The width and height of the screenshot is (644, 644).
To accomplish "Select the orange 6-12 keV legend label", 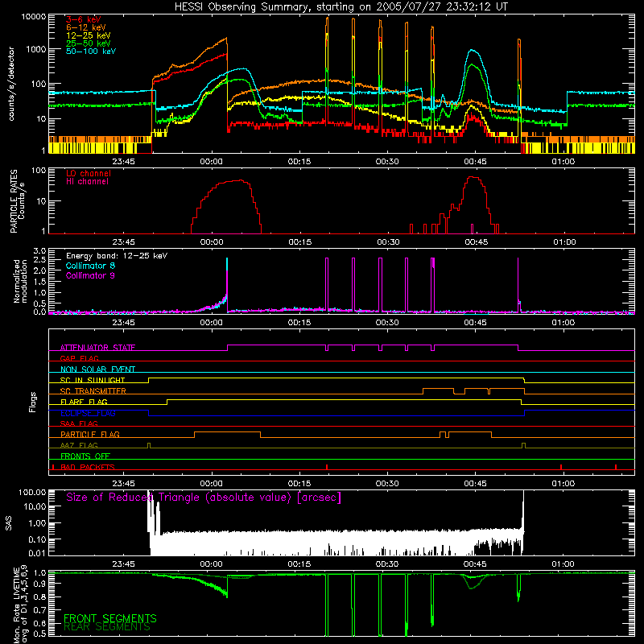I will [86, 27].
